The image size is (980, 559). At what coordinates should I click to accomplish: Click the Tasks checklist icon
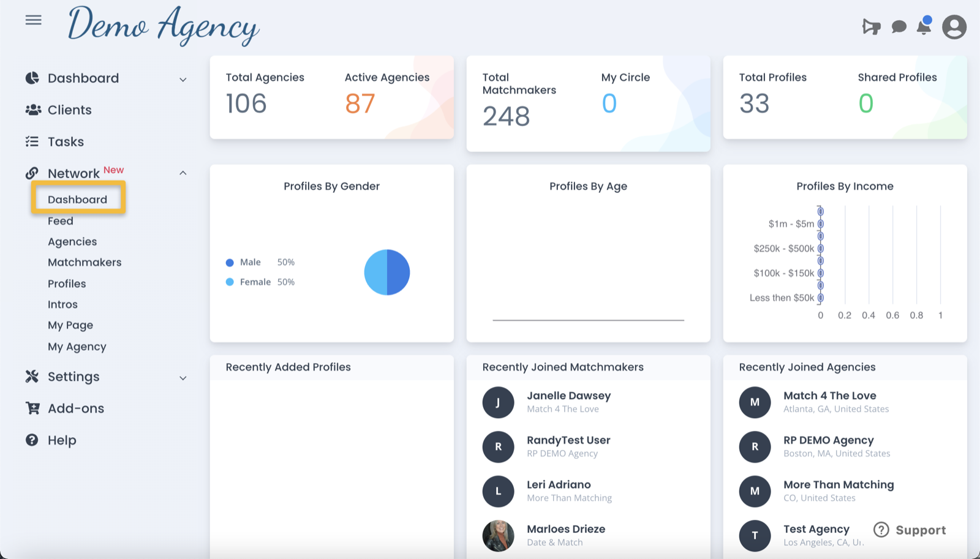click(x=32, y=141)
